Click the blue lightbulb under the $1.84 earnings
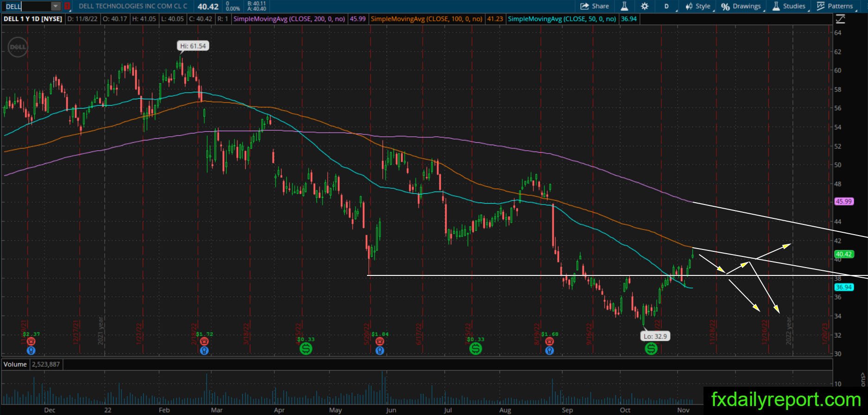The image size is (868, 415). pyautogui.click(x=380, y=351)
